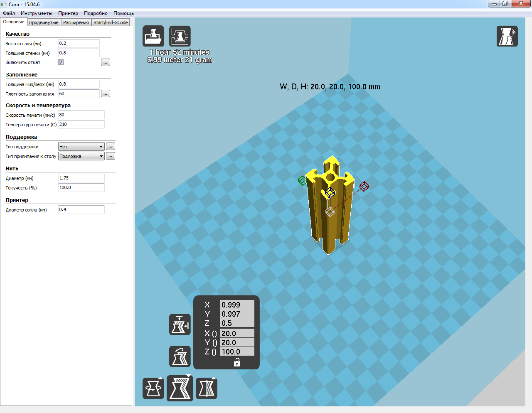
Task: Click the green scale handle cube
Action: tap(302, 181)
